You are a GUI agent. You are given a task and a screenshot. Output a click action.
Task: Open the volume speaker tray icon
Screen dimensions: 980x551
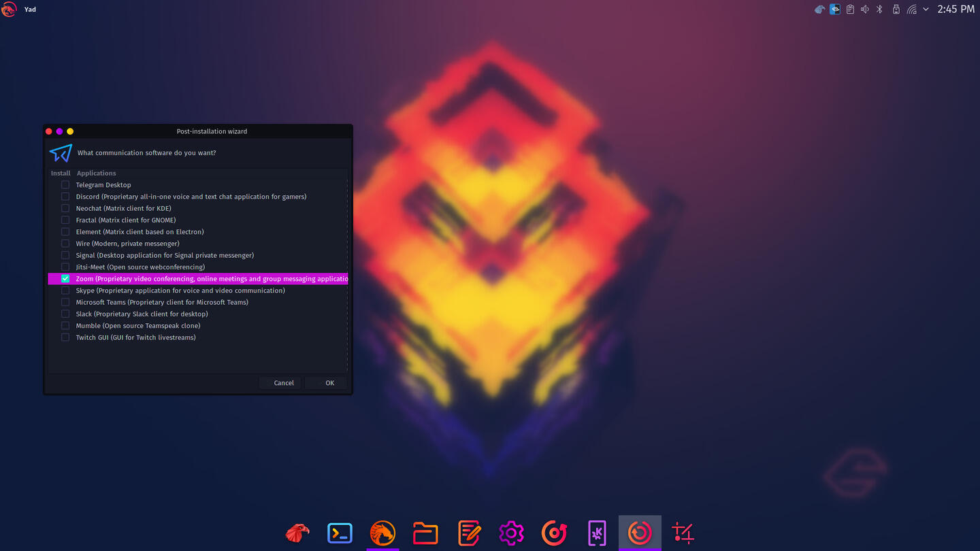pos(865,10)
